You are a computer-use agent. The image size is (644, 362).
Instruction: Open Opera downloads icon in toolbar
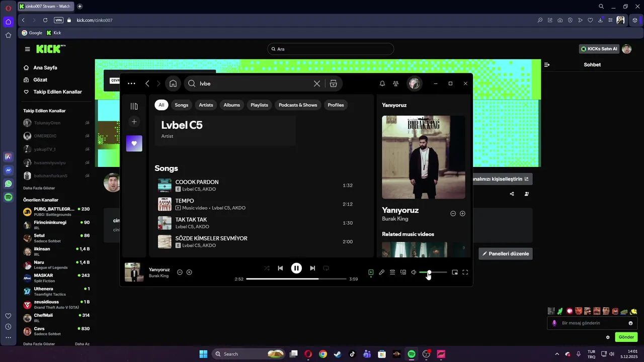click(600, 20)
